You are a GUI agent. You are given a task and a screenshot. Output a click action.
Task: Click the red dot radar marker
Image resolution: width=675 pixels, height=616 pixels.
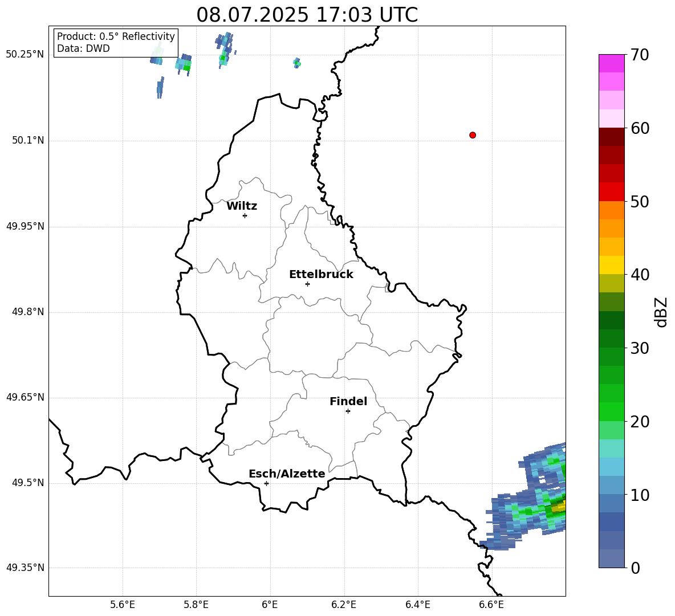point(473,135)
